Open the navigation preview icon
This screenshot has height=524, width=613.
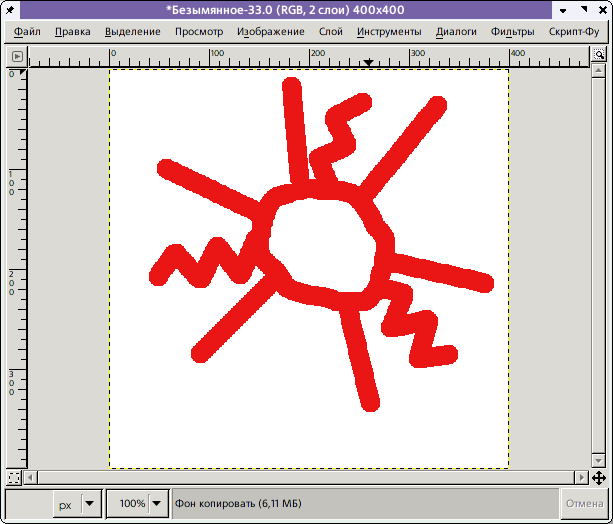597,477
